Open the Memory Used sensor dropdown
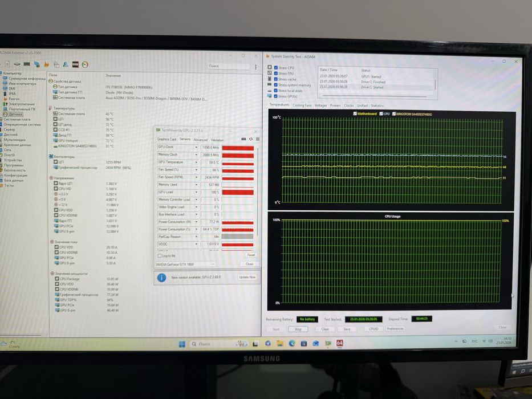This screenshot has width=532, height=399. [x=196, y=185]
